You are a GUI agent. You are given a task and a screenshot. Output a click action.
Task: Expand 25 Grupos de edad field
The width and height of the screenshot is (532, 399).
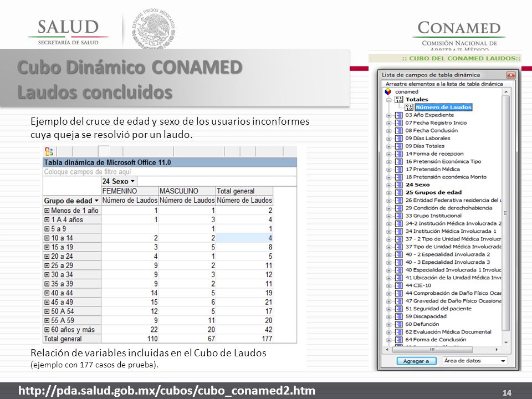(x=389, y=193)
